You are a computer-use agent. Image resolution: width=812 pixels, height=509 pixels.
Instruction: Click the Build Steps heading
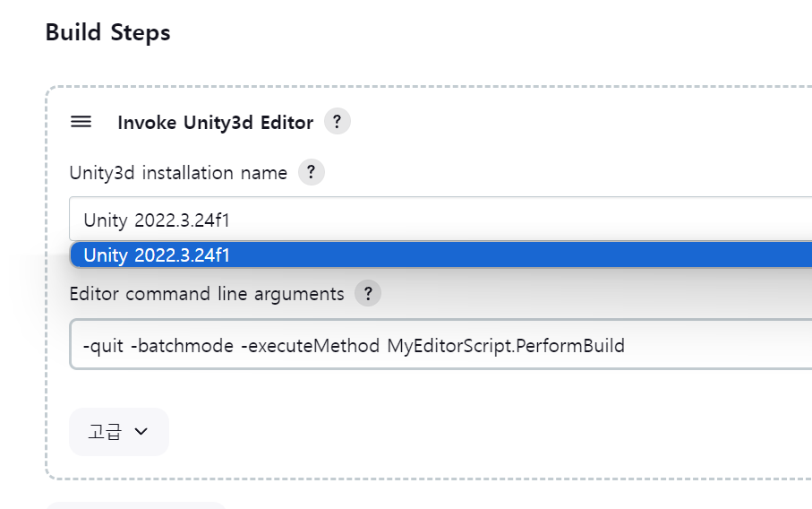[107, 32]
